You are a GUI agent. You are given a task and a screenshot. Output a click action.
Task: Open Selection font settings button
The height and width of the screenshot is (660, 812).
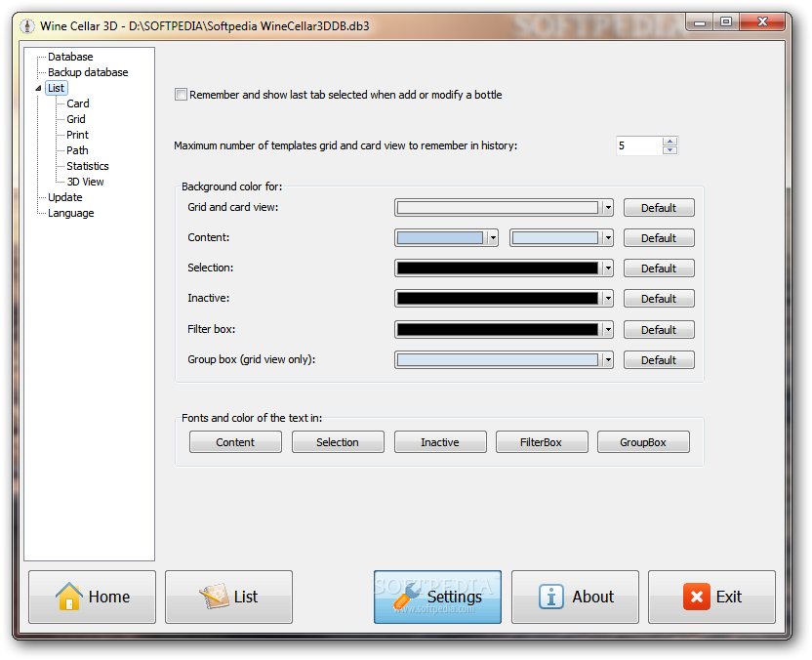(338, 442)
